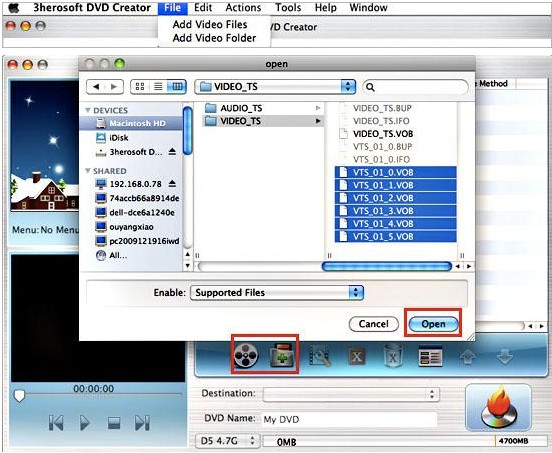The height and width of the screenshot is (453, 552).
Task: Open the D5 4.7G disc size dropdown
Action: coord(227,441)
